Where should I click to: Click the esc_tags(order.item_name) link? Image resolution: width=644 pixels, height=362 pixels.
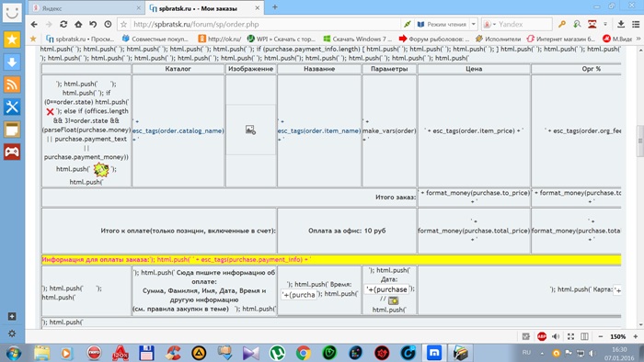[319, 130]
